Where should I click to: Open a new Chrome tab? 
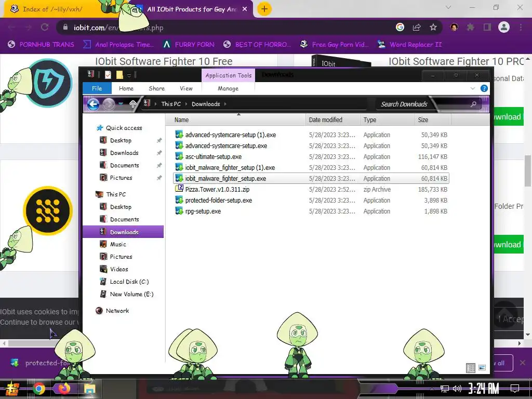click(x=264, y=9)
